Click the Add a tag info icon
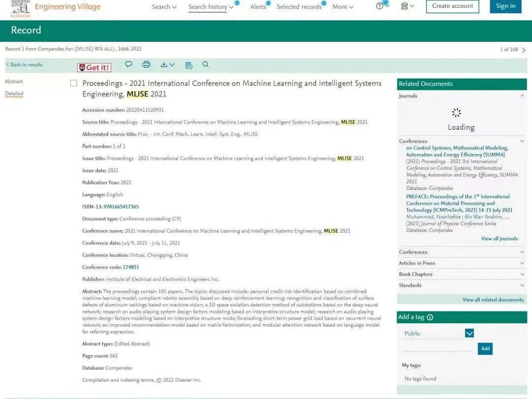The height and width of the screenshot is (399, 532). click(430, 317)
